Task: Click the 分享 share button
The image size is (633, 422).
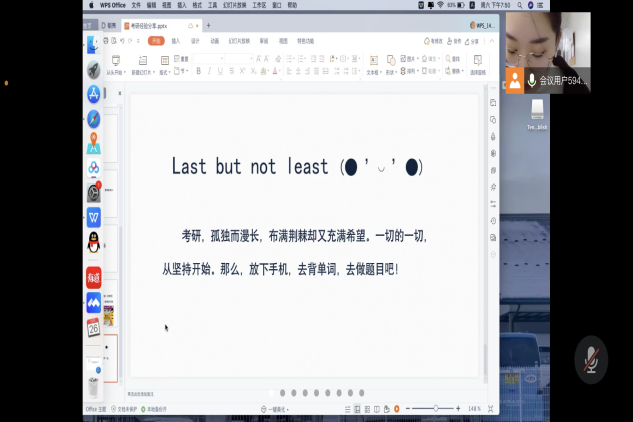Action: coord(471,41)
